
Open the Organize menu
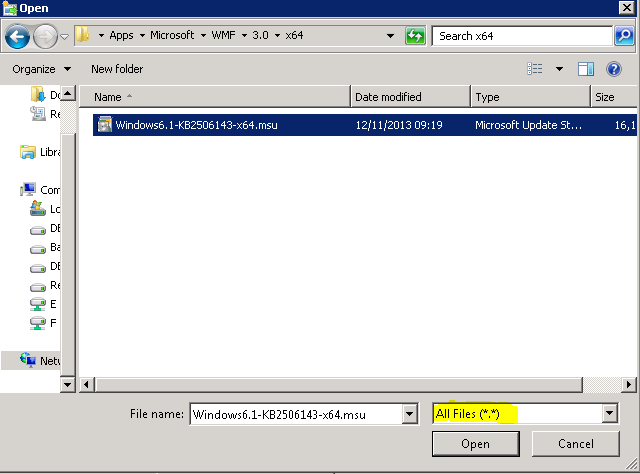pyautogui.click(x=41, y=69)
